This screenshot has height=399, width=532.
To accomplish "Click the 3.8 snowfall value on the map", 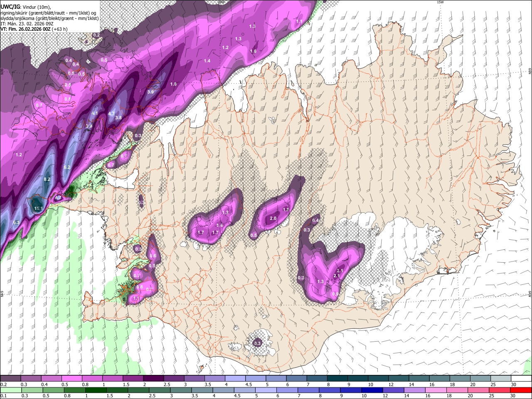I will (x=118, y=118).
